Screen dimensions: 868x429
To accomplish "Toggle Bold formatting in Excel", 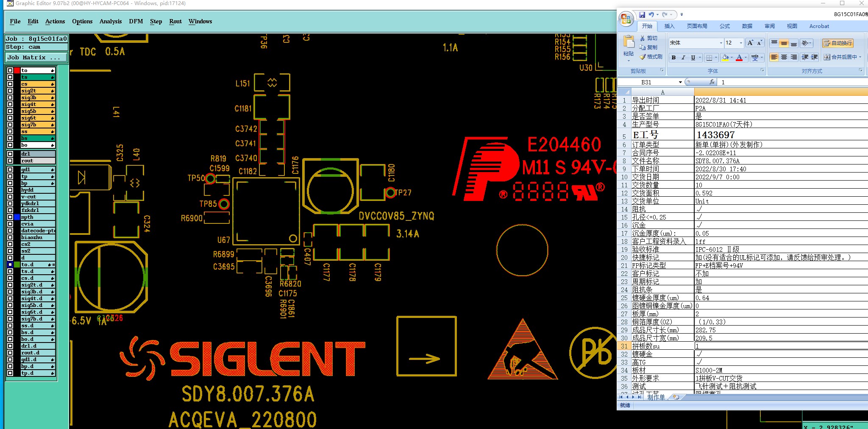I will pos(673,57).
